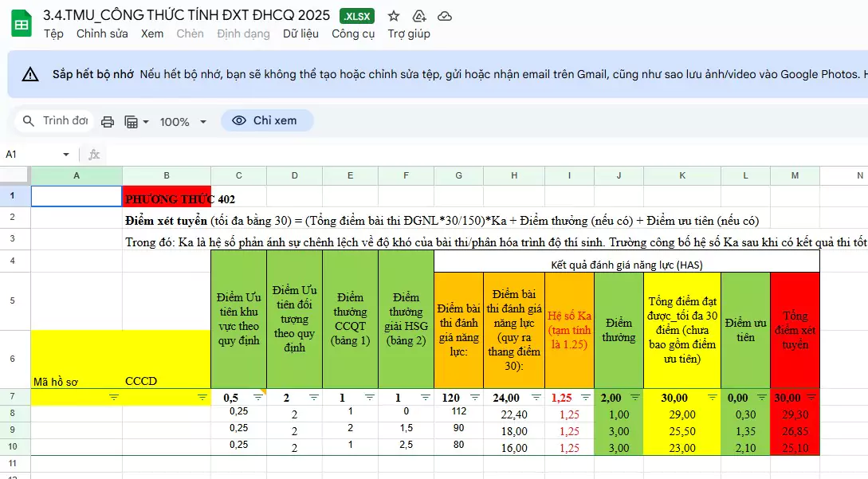
Task: Click the warning triangle in the storage banner
Action: coord(30,73)
